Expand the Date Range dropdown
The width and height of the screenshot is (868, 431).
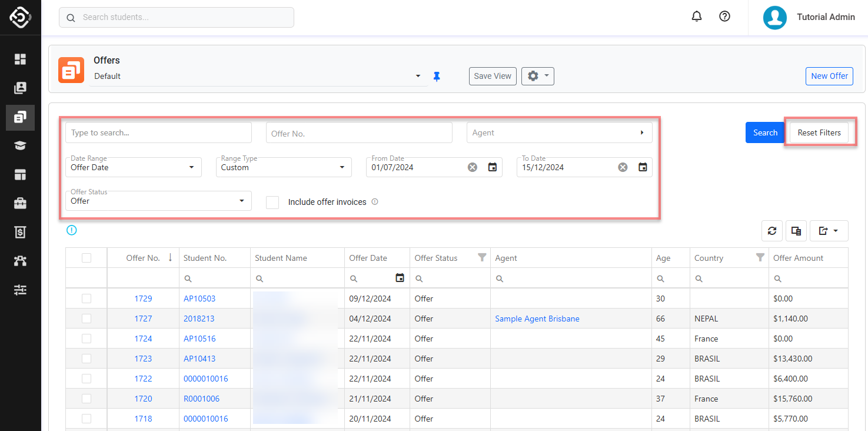pos(134,167)
